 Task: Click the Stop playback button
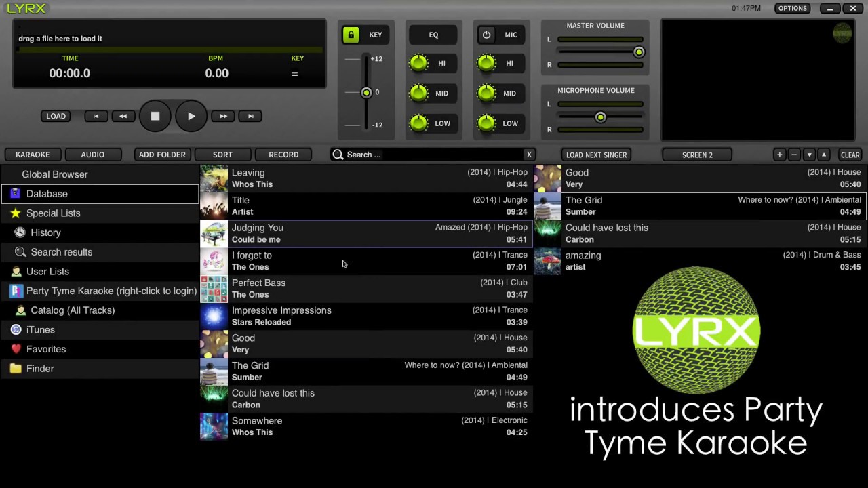coord(155,116)
